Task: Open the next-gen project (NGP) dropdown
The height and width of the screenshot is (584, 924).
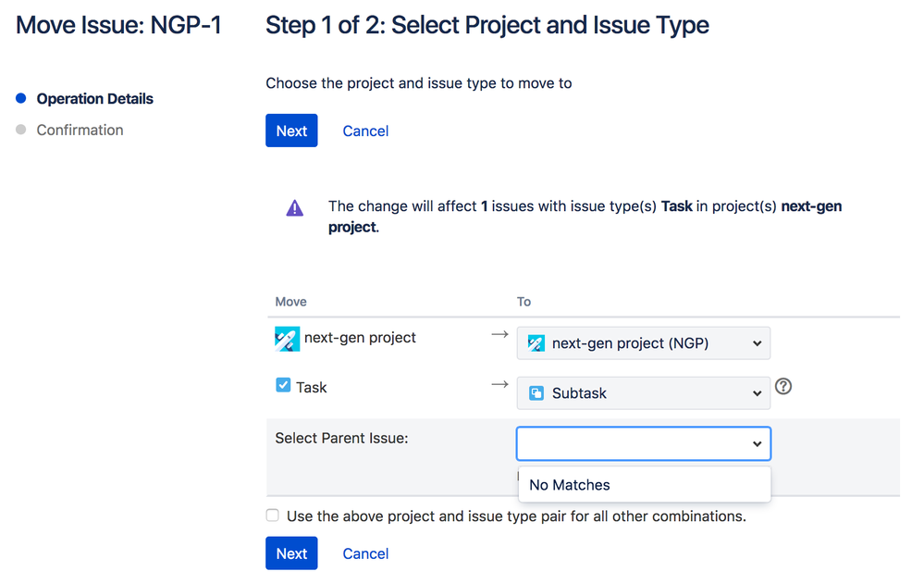Action: (x=643, y=343)
